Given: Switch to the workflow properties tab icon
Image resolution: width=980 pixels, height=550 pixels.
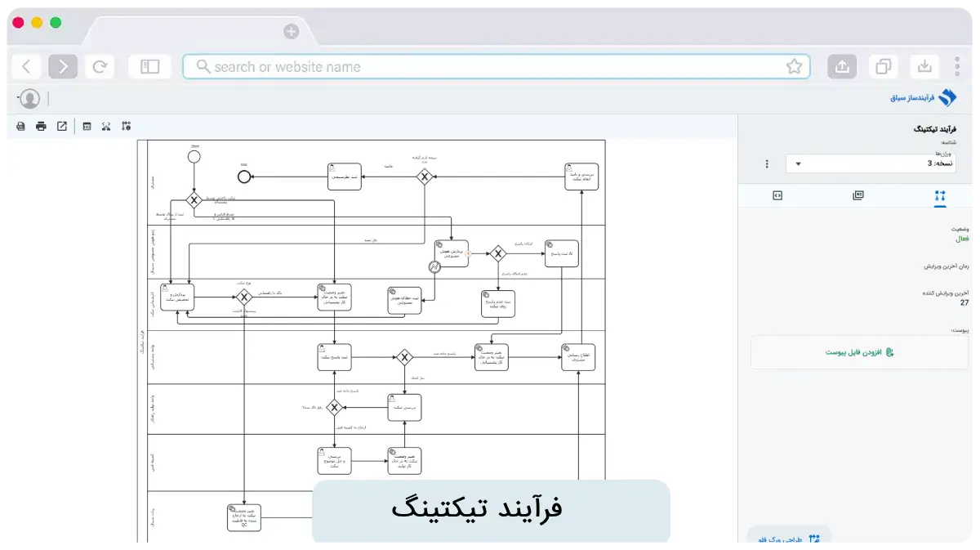Looking at the screenshot, I should (x=939, y=195).
